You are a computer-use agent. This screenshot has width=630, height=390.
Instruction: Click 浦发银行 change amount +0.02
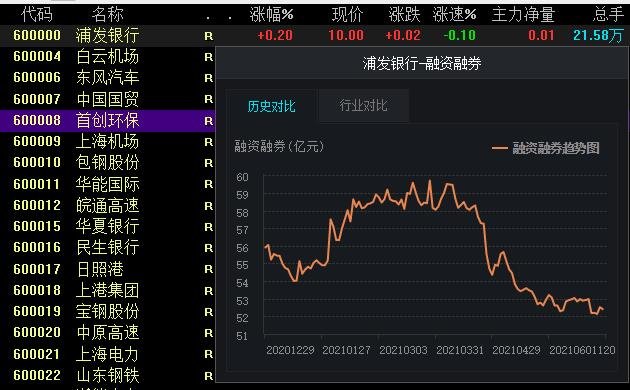[403, 35]
